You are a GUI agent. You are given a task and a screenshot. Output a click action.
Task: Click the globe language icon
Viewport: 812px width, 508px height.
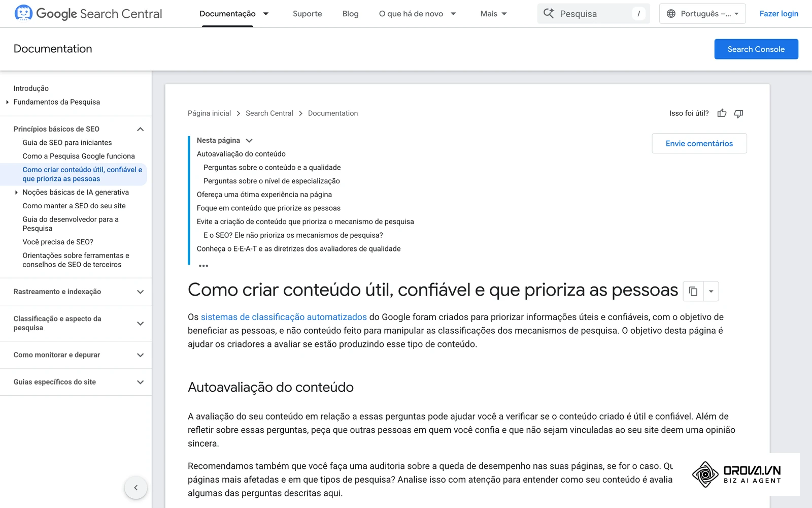[x=671, y=14]
